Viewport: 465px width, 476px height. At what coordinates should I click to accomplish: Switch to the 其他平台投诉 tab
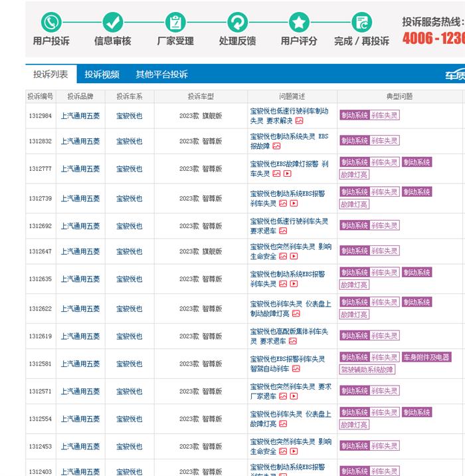(161, 74)
